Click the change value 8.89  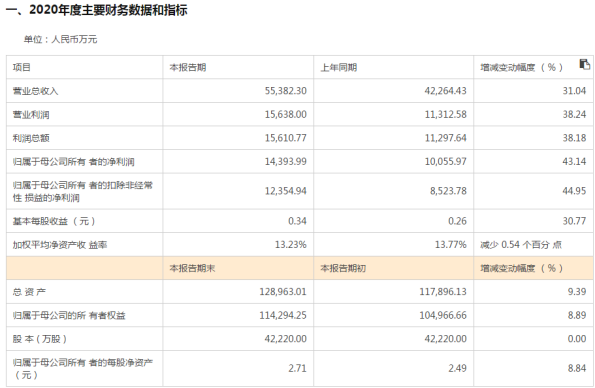tap(577, 315)
